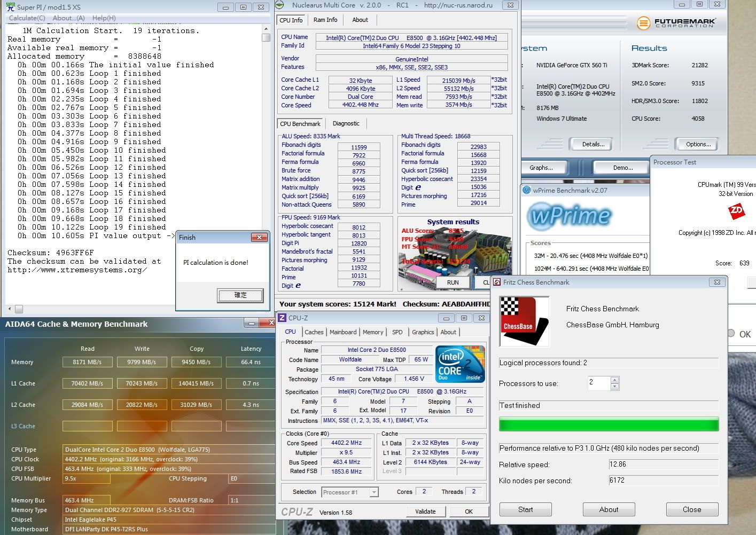The height and width of the screenshot is (535, 756).
Task: Click the Checksum 4963FF6F line in Super PI
Action: coord(50,253)
